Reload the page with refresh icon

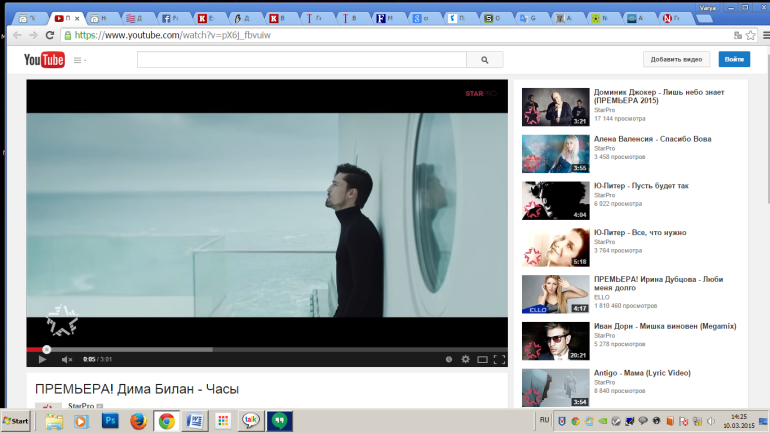(x=50, y=35)
